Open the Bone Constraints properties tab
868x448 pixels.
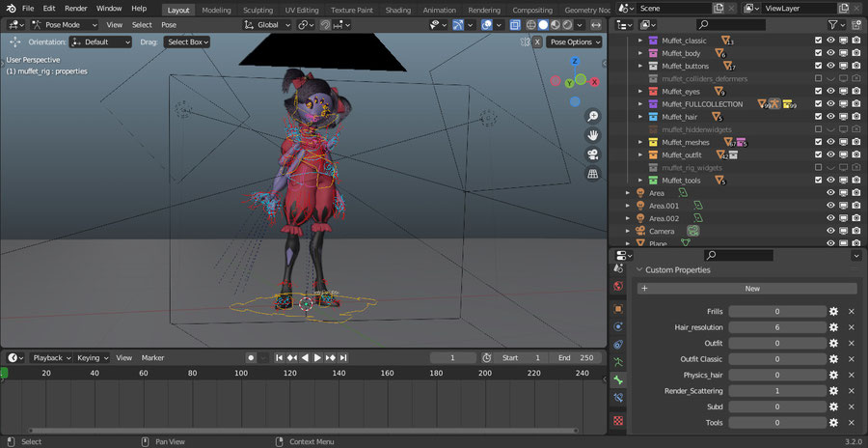[618, 398]
